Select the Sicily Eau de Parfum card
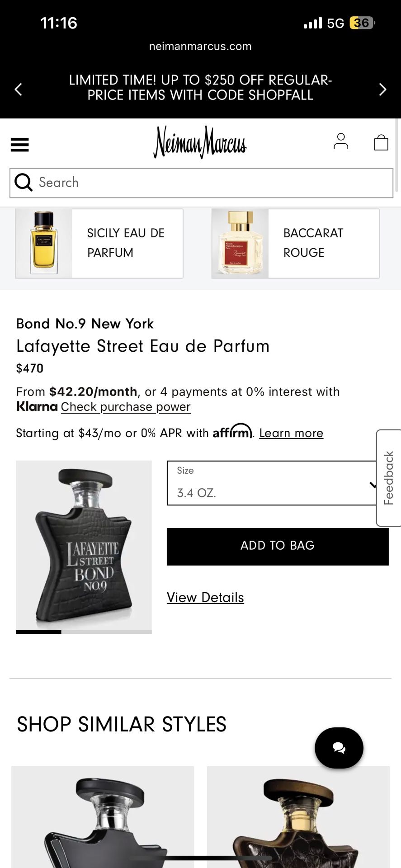This screenshot has width=401, height=868. [99, 243]
